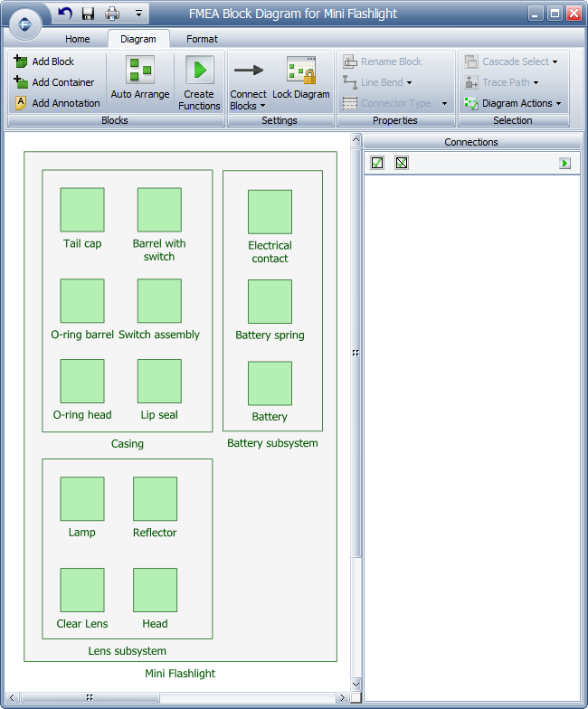Screen dimensions: 588x709
Task: Click Add Block
Action: click(43, 61)
